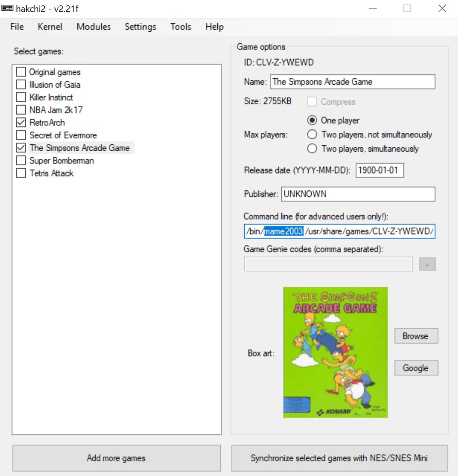
Task: Open the Tools menu
Action: [181, 27]
